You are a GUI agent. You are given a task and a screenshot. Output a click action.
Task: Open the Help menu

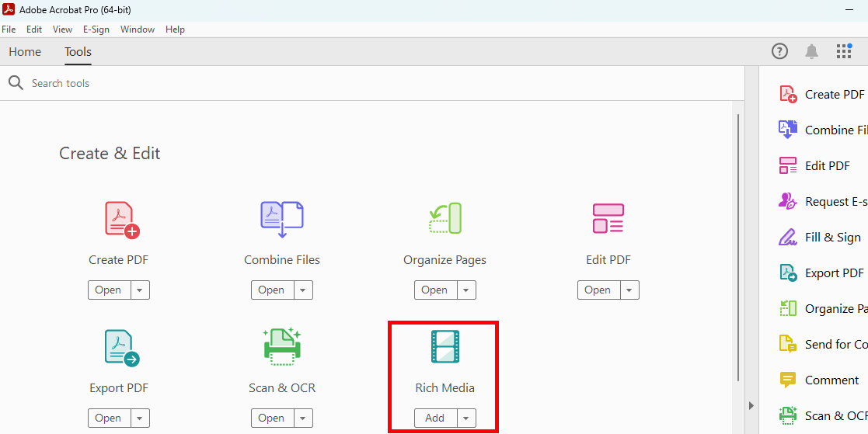point(175,30)
